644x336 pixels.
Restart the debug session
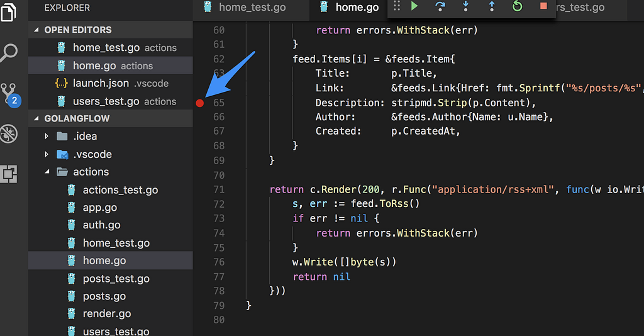518,6
